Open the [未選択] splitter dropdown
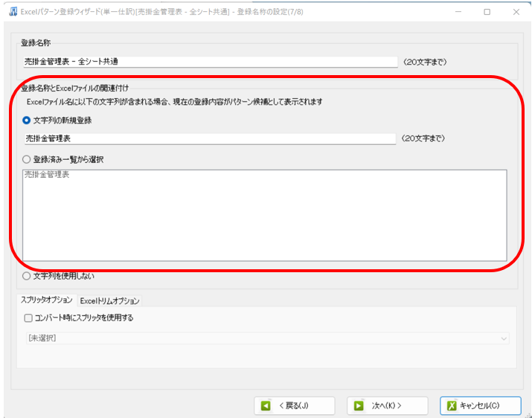The width and height of the screenshot is (532, 418). pyautogui.click(x=267, y=338)
